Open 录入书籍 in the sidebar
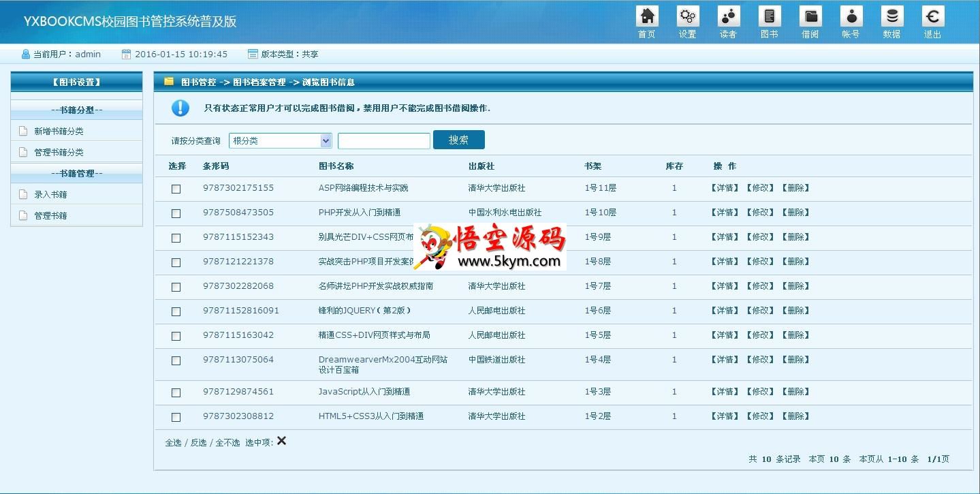This screenshot has height=494, width=980. point(50,194)
